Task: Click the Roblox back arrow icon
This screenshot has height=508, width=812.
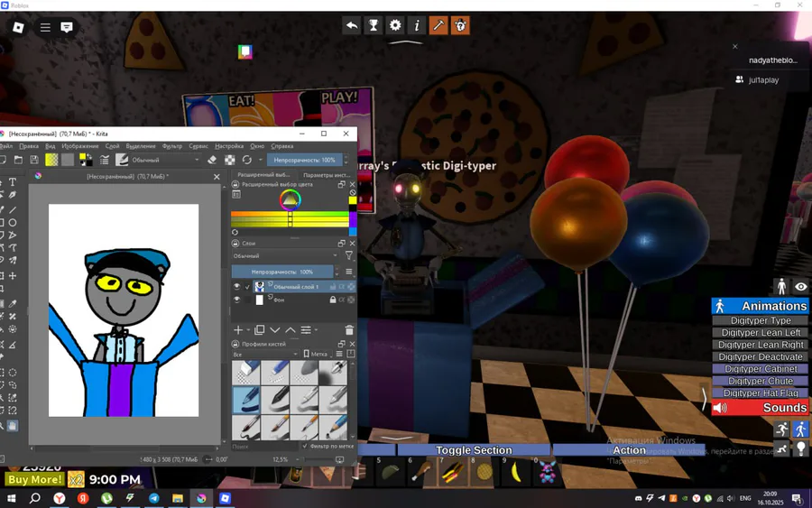Action: (352, 25)
